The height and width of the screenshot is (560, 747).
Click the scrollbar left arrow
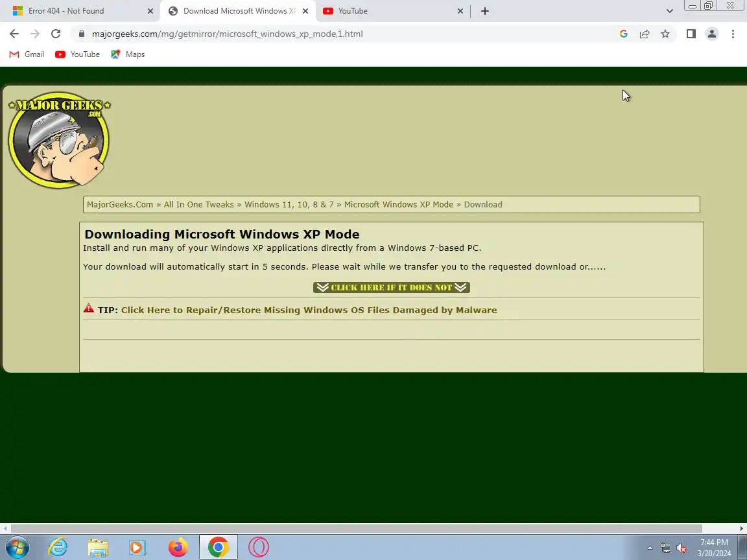[5, 528]
